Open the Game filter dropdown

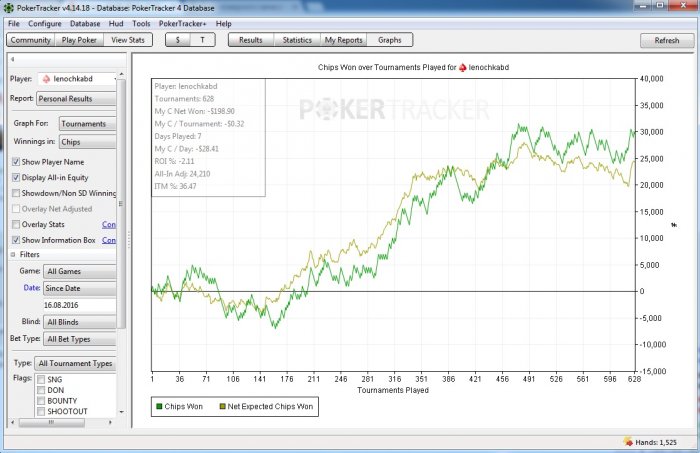tap(79, 271)
